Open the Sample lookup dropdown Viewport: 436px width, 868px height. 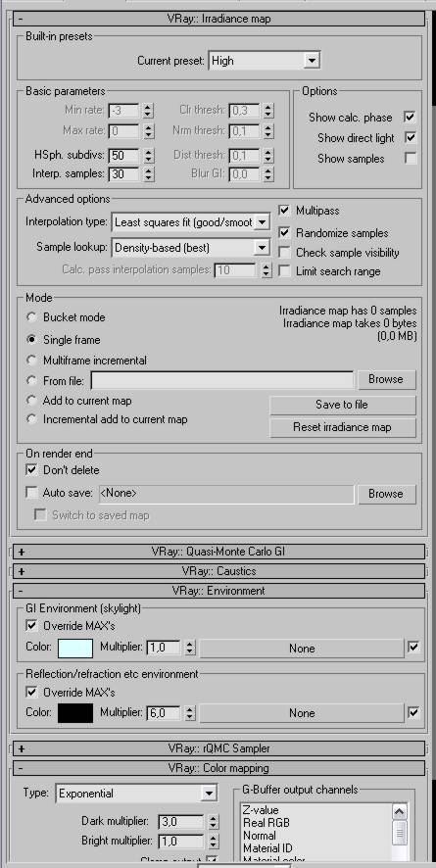click(x=191, y=248)
